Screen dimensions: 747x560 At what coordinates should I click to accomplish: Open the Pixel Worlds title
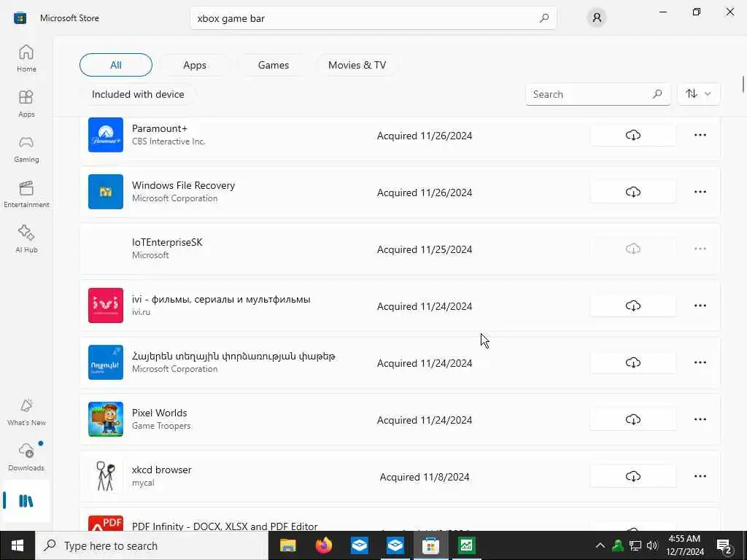[160, 413]
